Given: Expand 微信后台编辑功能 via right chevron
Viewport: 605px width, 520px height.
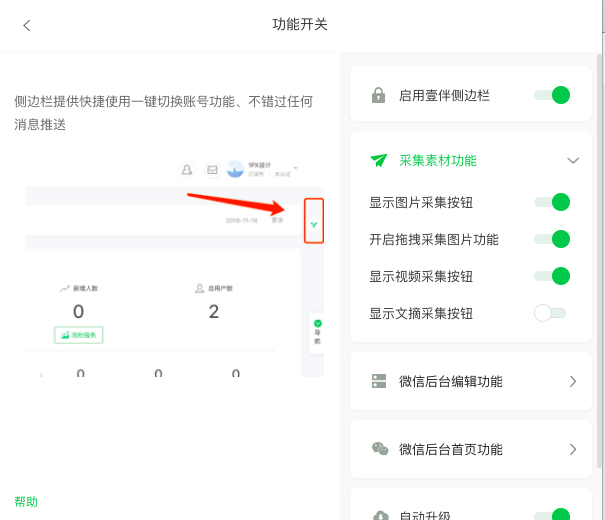Looking at the screenshot, I should click(x=573, y=381).
